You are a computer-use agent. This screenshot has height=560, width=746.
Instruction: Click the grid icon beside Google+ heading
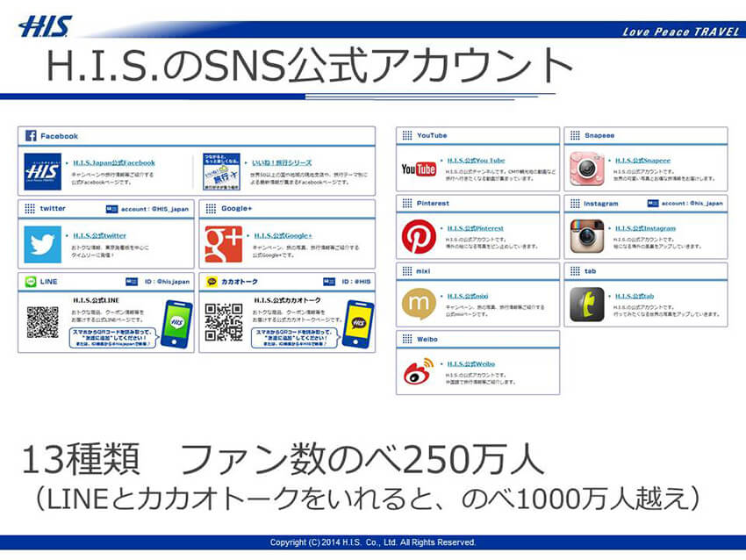[x=211, y=208]
